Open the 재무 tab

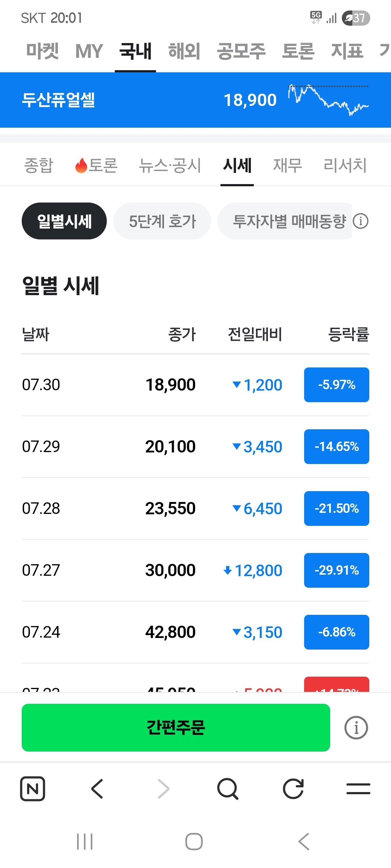[287, 165]
